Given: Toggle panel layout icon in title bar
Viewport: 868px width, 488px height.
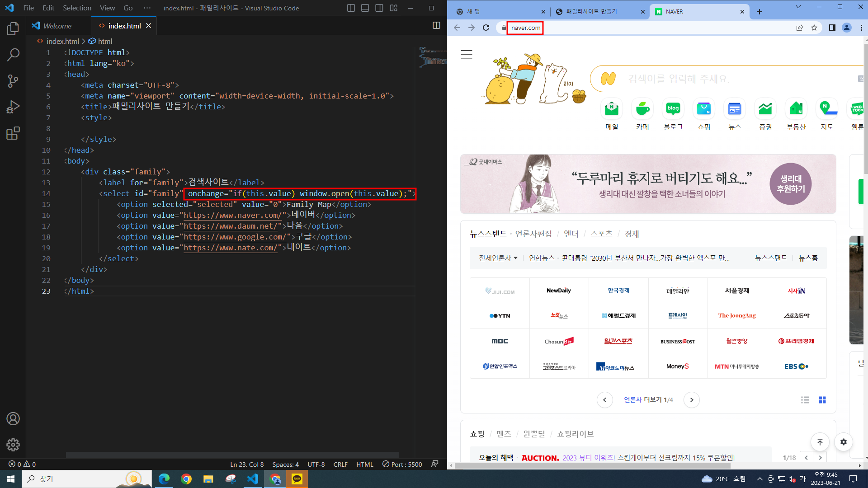Looking at the screenshot, I should (365, 8).
